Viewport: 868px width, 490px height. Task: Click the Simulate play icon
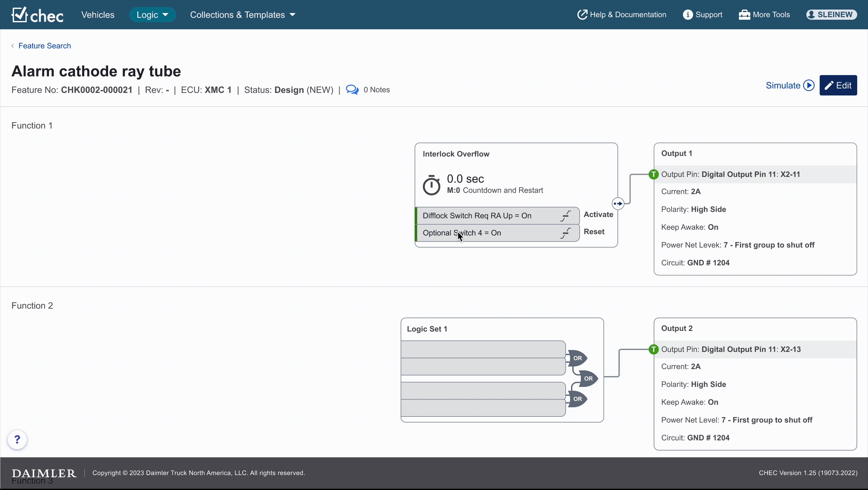pyautogui.click(x=809, y=85)
